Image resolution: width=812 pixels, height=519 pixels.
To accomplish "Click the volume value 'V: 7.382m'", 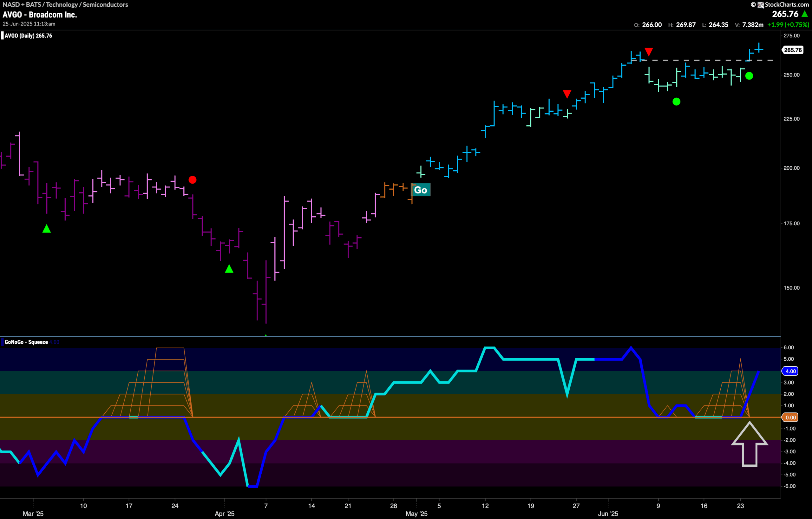I will 749,25.
